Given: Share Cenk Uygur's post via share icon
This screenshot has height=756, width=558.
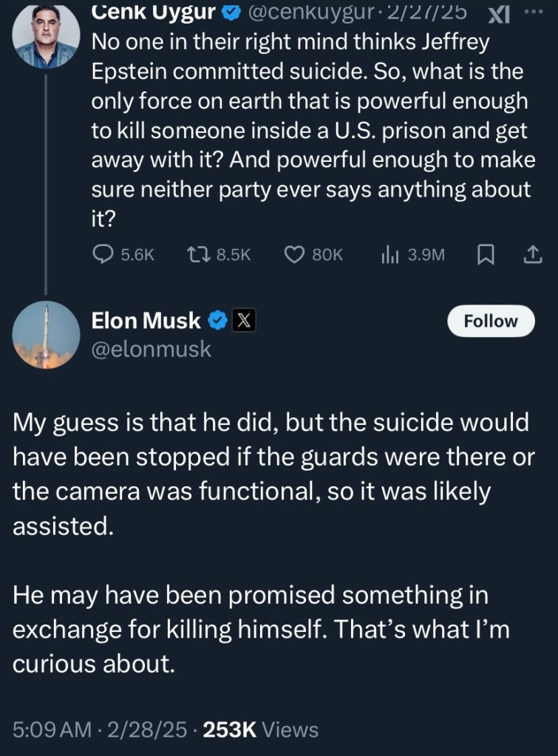Looking at the screenshot, I should (532, 255).
